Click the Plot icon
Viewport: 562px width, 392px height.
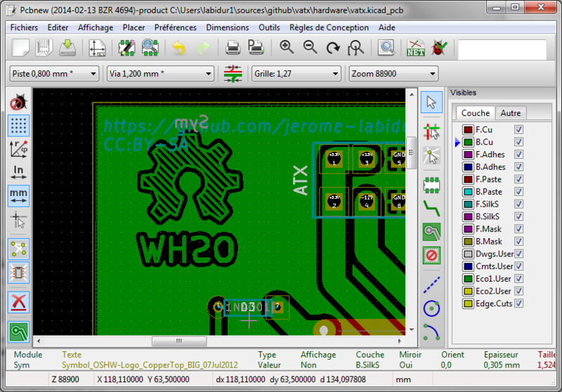(x=256, y=48)
